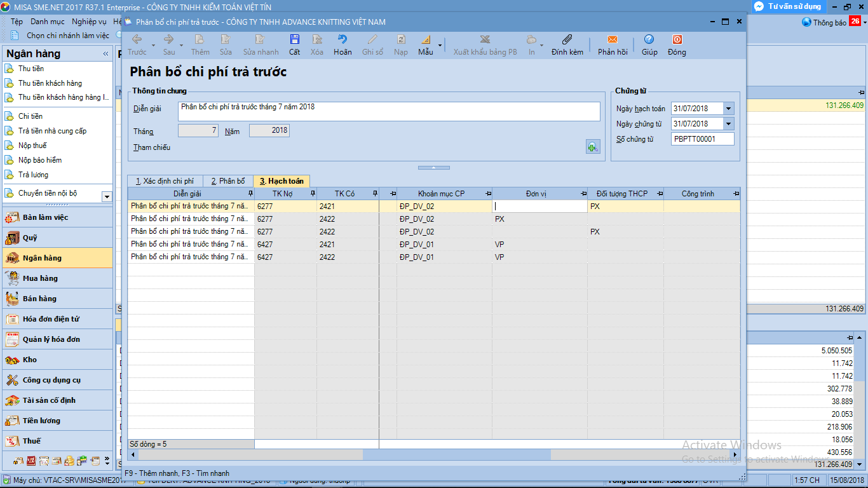Click Nộp bảo hiểm sidebar link
Screen dimensions: 868x488
point(40,160)
